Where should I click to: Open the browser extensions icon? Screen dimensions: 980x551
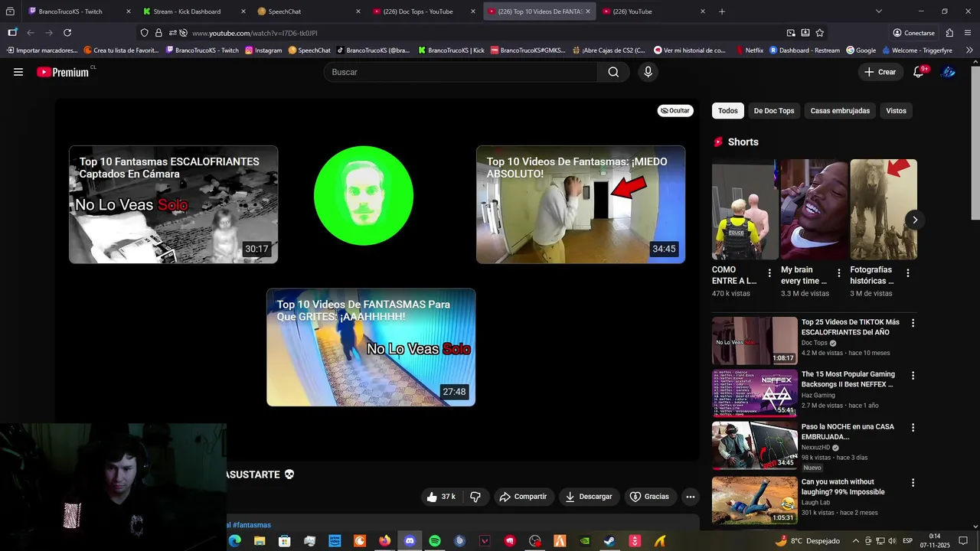[949, 33]
